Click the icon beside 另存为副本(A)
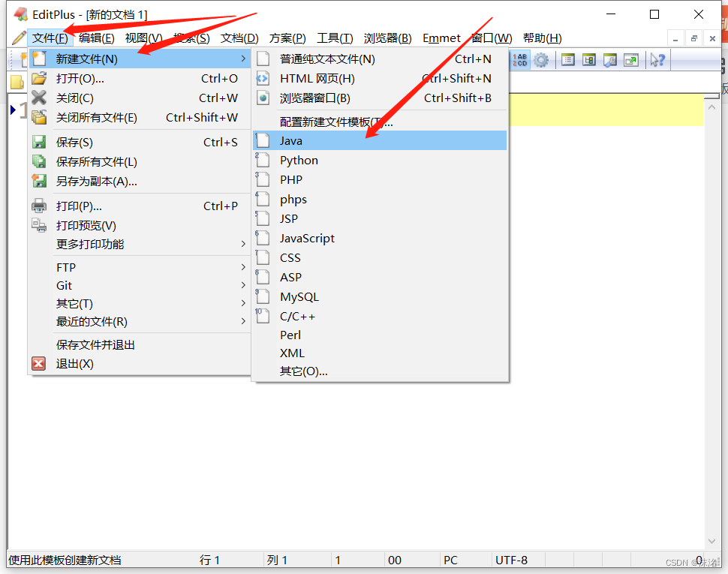Viewport: 728px width, 574px height. pos(39,181)
